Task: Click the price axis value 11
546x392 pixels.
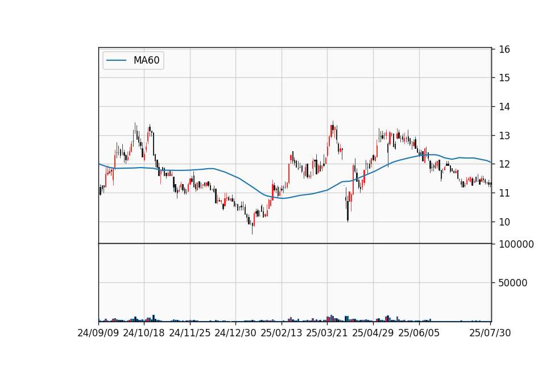Action: (504, 193)
